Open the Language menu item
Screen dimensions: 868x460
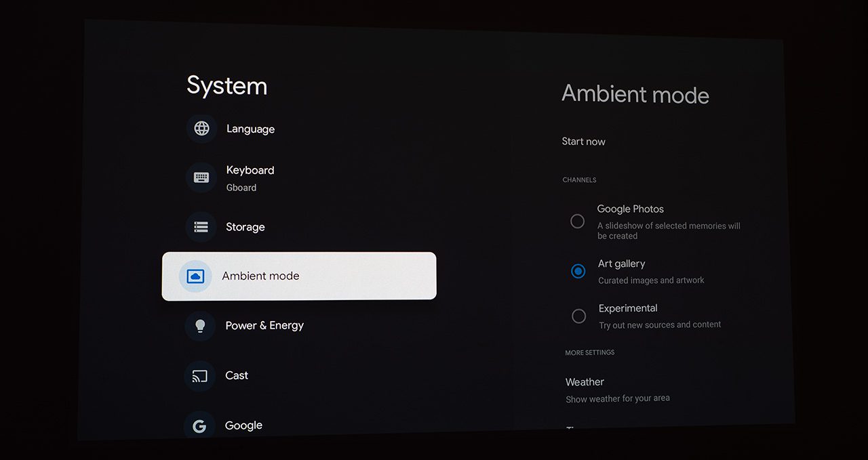click(x=250, y=129)
